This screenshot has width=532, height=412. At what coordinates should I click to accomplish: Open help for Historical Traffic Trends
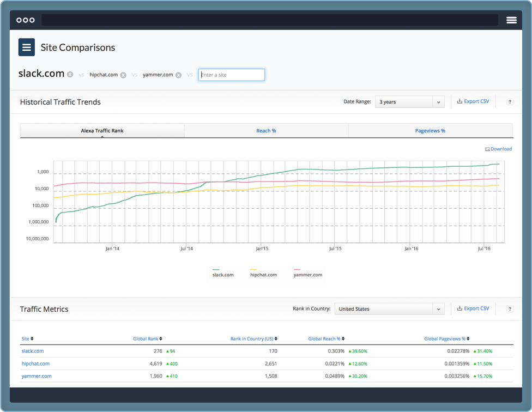pos(510,102)
